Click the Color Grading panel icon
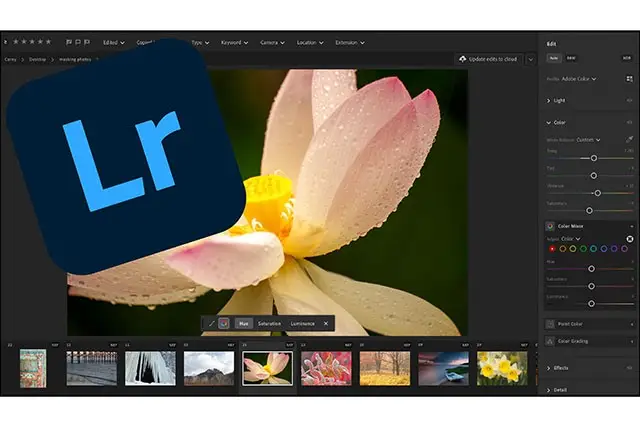640x427 pixels. (550, 341)
